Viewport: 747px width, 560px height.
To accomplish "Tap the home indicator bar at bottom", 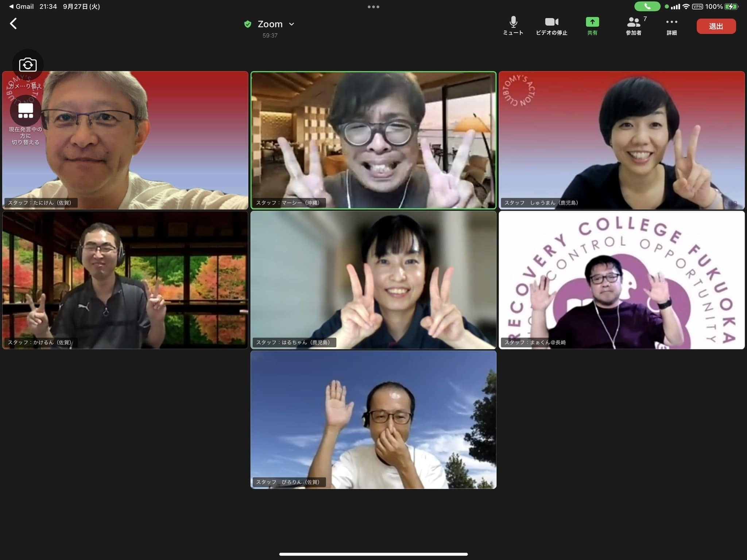I will tap(373, 554).
